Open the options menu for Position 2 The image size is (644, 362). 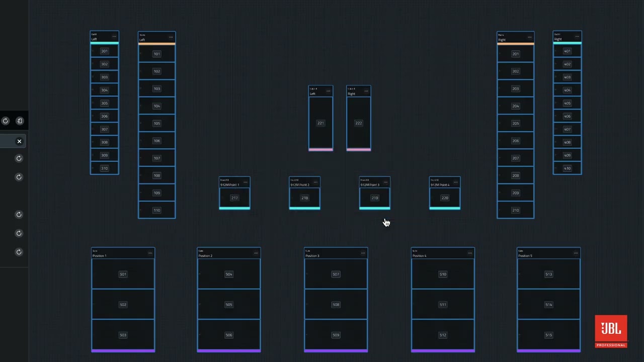(256, 253)
